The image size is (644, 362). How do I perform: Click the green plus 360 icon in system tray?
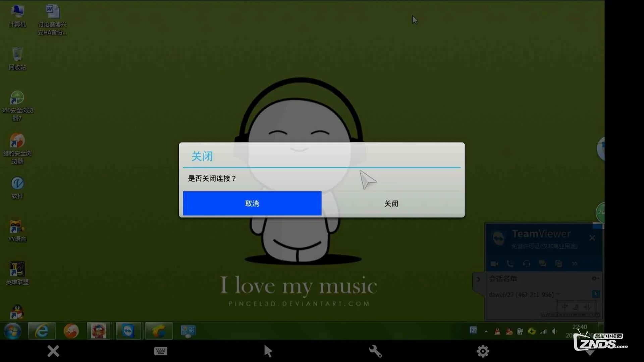tap(532, 331)
